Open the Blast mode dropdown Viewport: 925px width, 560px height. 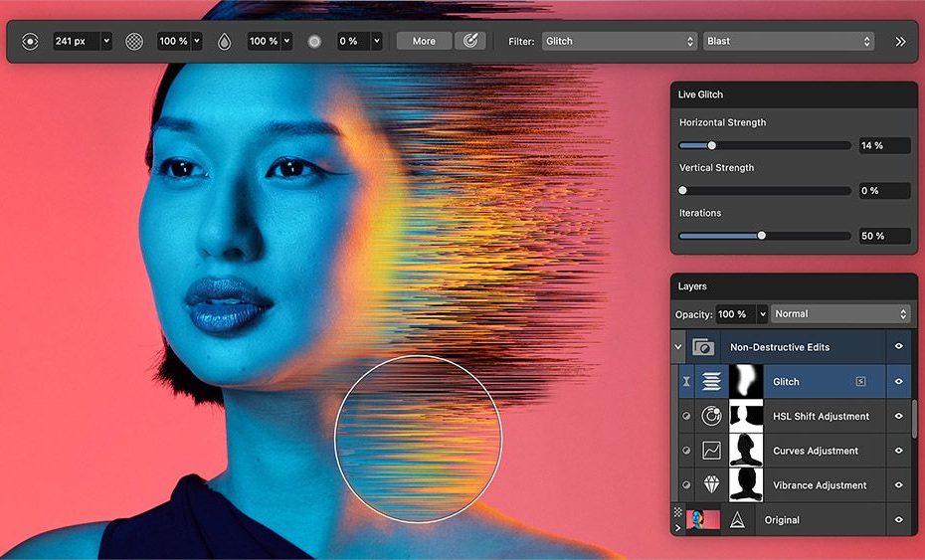(788, 42)
